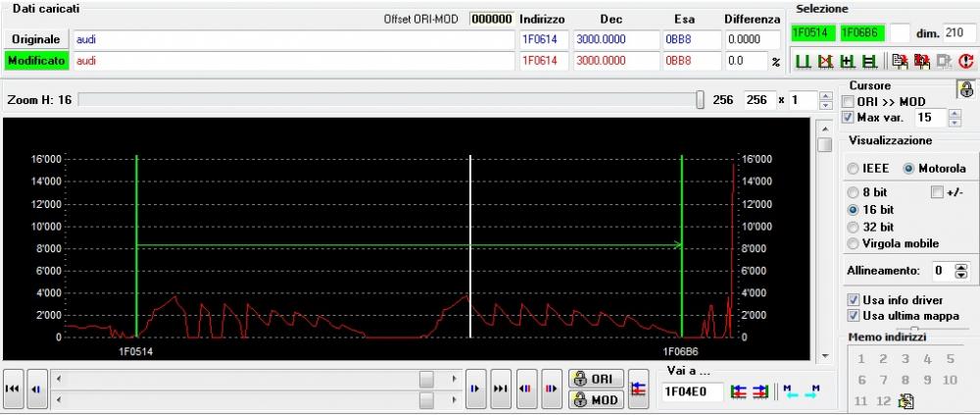
Task: Click the red circular arrow restore icon
Action: click(966, 62)
